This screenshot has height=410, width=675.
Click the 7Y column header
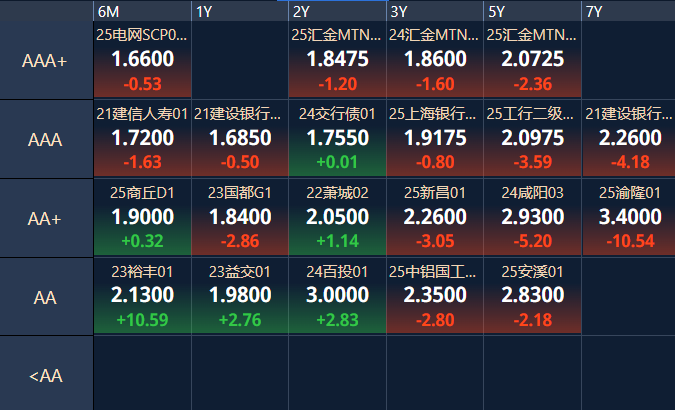pyautogui.click(x=629, y=11)
